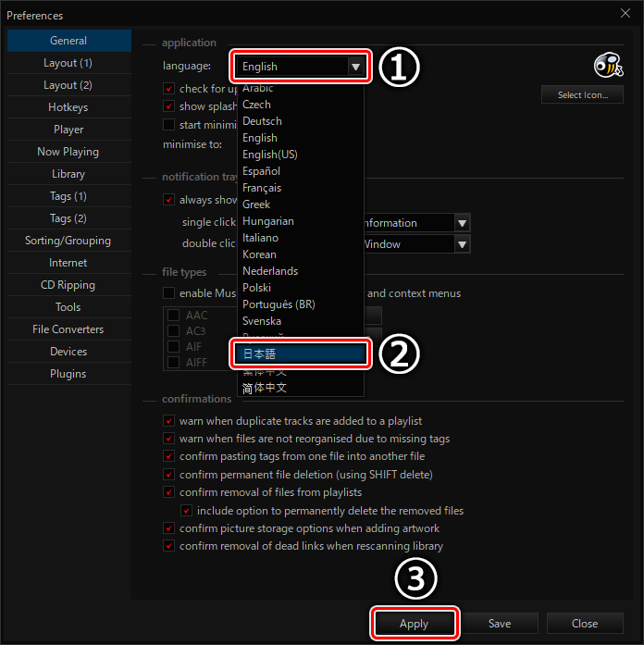Switch to the Layout (1) tab
This screenshot has width=644, height=645.
(x=68, y=63)
